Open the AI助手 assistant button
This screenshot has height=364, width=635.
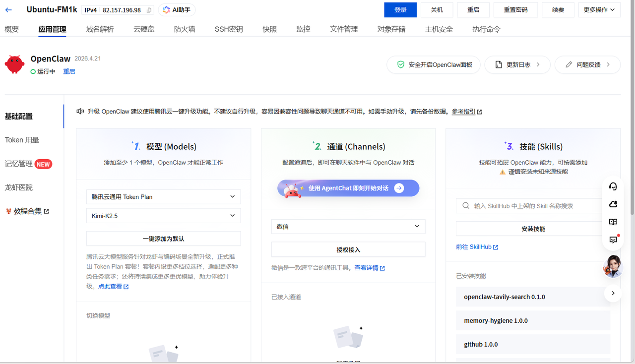tap(177, 10)
